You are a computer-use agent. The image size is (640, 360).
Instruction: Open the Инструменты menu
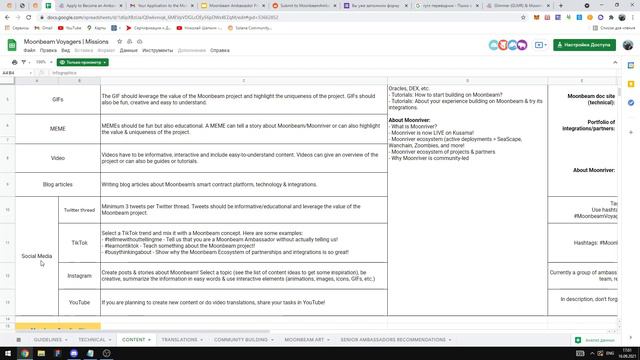pyautogui.click(x=158, y=50)
